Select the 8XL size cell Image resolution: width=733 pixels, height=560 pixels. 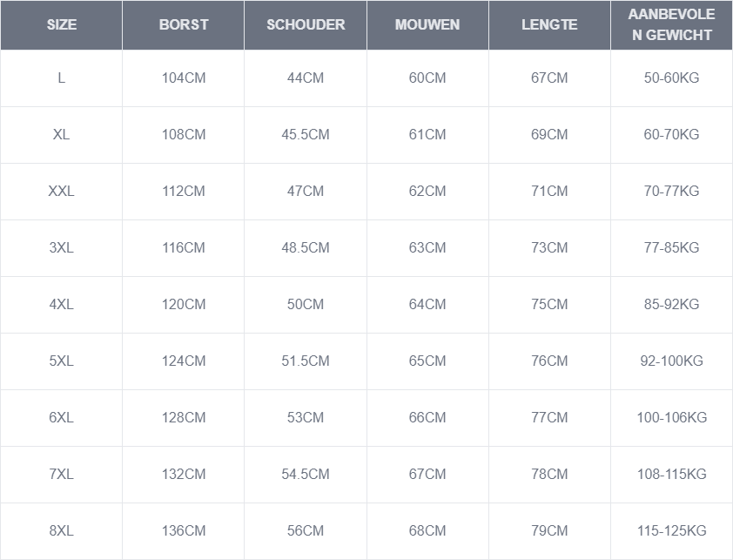[61, 531]
